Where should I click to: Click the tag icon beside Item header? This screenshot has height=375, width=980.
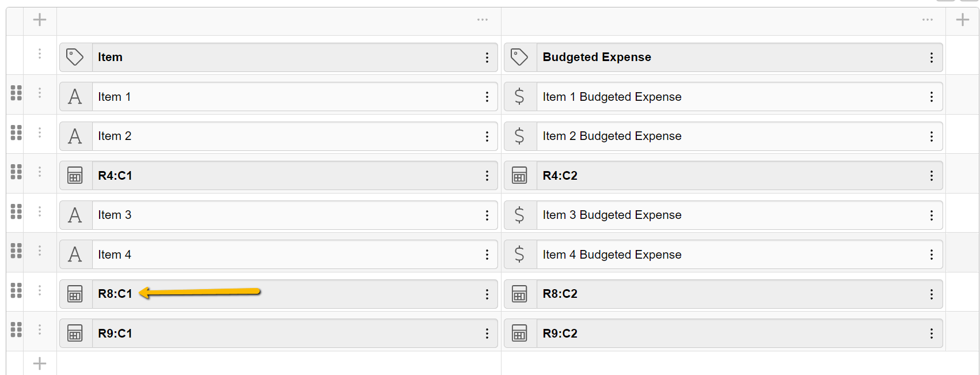point(75,57)
